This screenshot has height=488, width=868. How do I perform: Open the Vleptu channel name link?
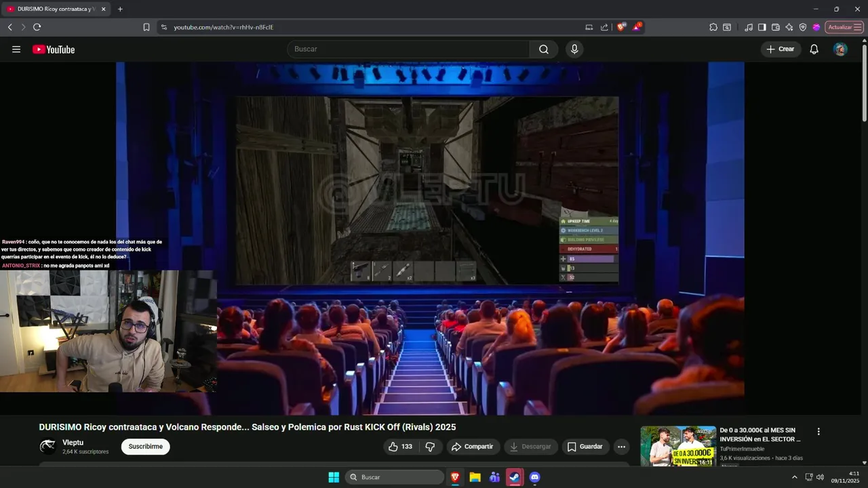73,443
